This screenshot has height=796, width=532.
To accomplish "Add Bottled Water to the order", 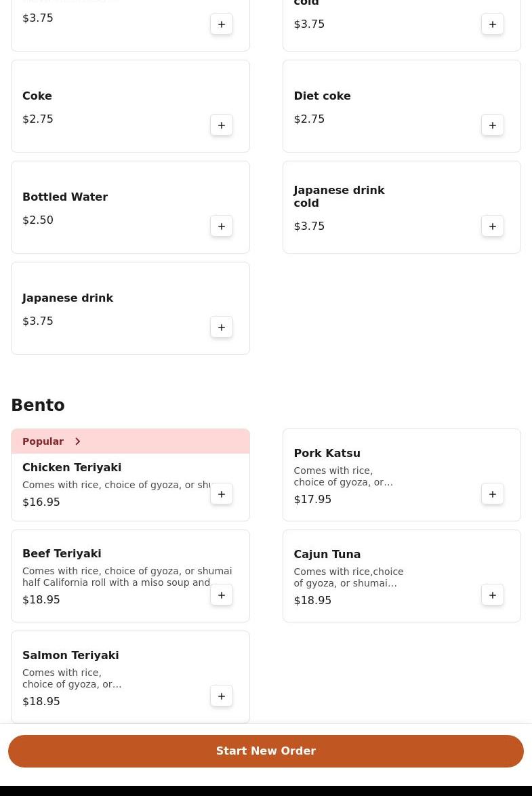I will click(222, 226).
